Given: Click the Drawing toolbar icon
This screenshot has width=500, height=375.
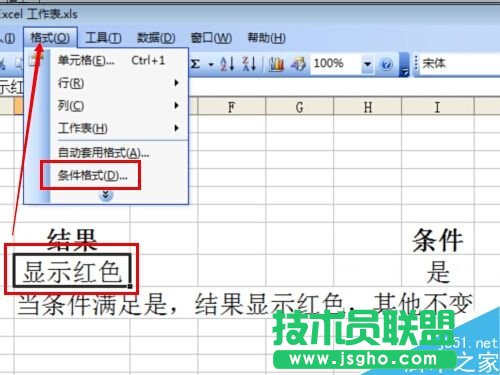Looking at the screenshot, I should (x=298, y=64).
